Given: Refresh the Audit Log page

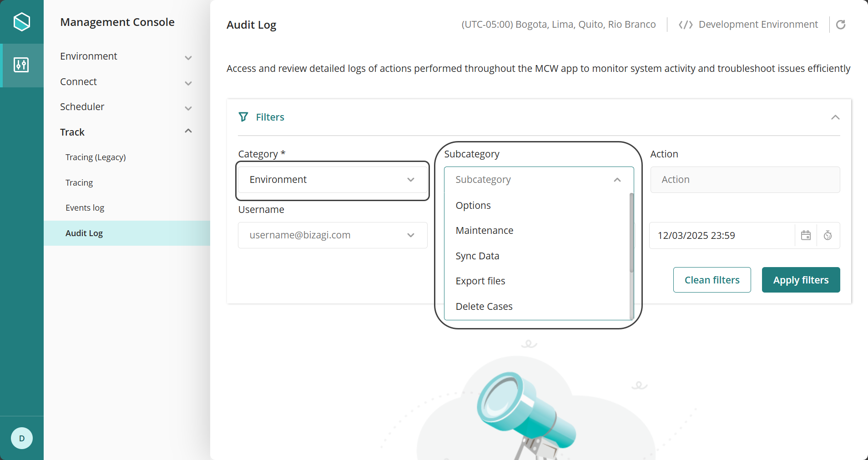Looking at the screenshot, I should coord(841,25).
